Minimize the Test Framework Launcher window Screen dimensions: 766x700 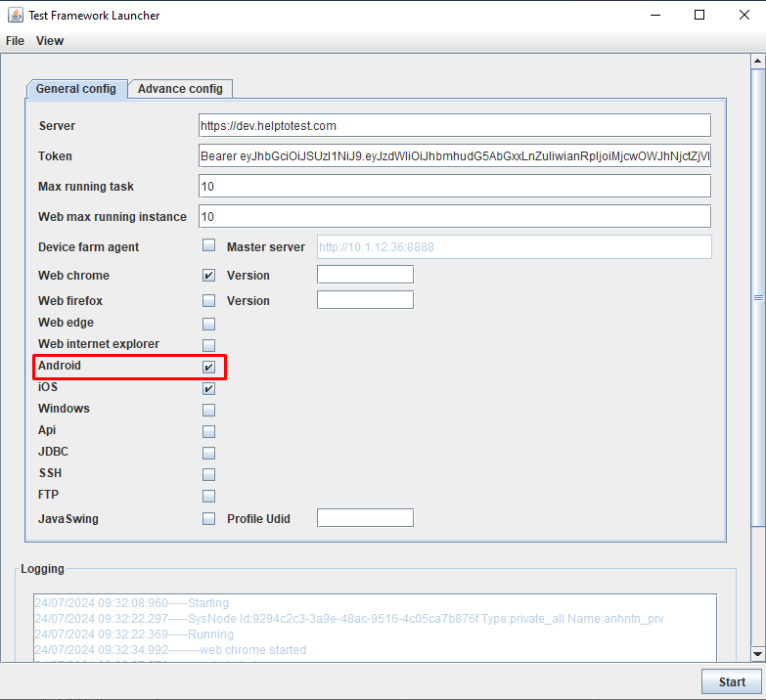coord(655,15)
